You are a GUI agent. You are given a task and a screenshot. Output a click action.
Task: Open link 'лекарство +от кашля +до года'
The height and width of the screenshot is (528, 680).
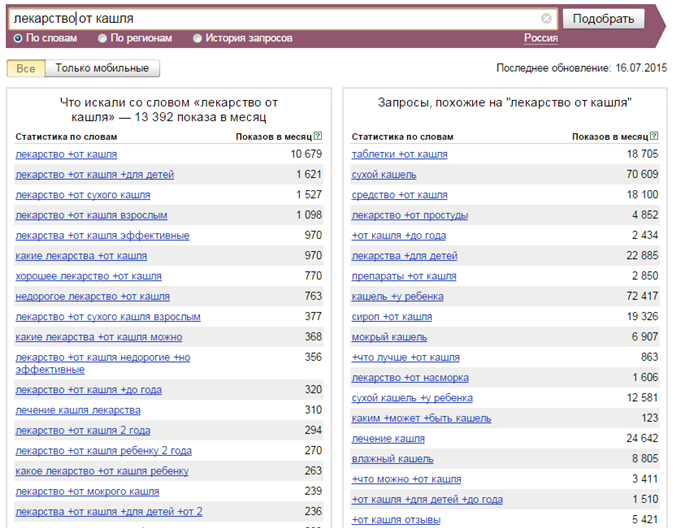pos(88,390)
